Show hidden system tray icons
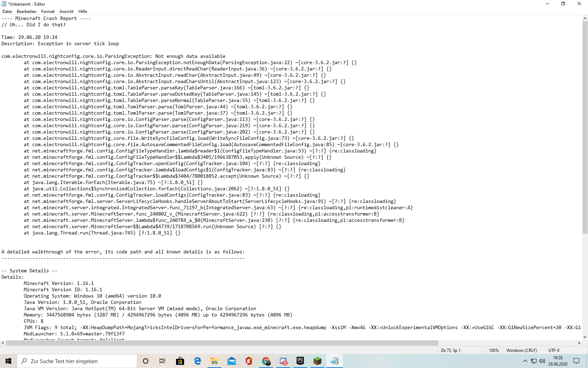Screen dimensions: 588x368 click(x=525, y=361)
